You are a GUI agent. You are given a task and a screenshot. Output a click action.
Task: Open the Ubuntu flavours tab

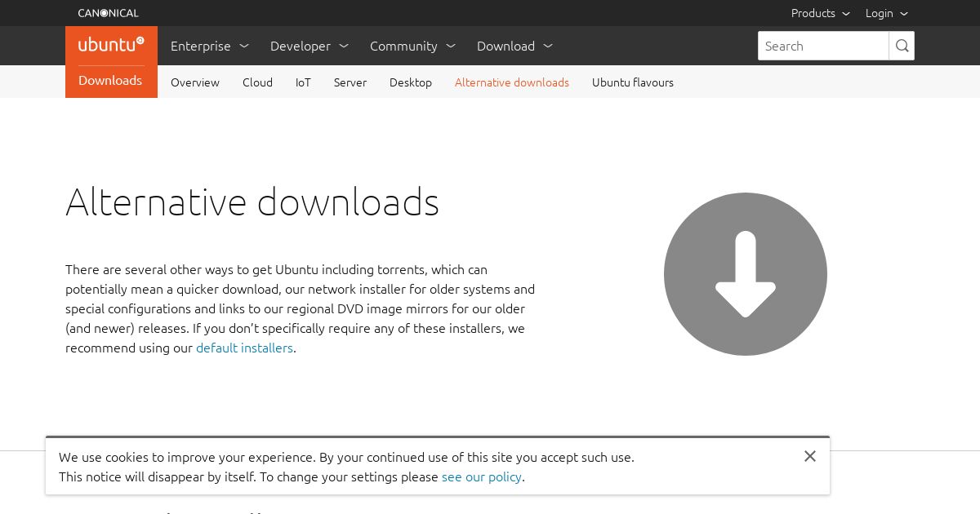[633, 82]
